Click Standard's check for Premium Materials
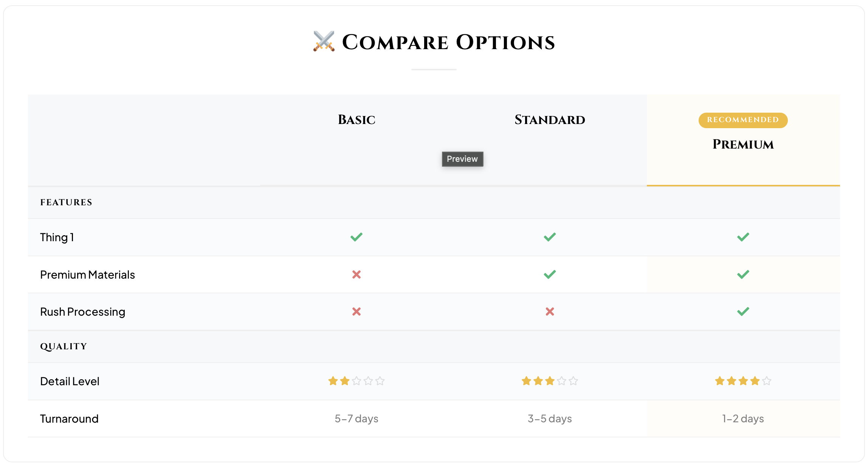 tap(550, 274)
